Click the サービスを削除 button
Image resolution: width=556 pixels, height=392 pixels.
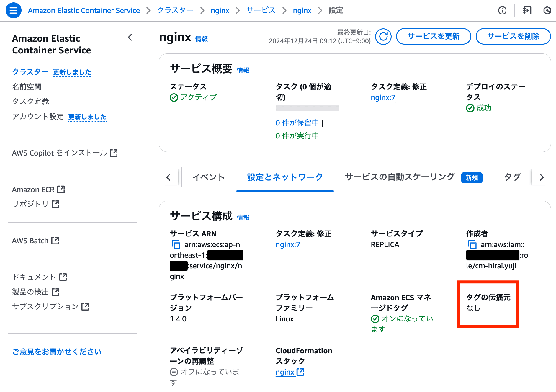click(513, 36)
